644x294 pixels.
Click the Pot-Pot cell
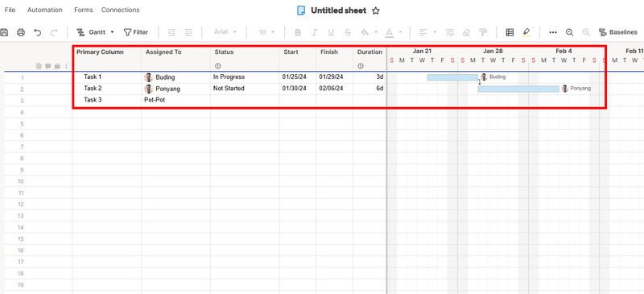175,100
